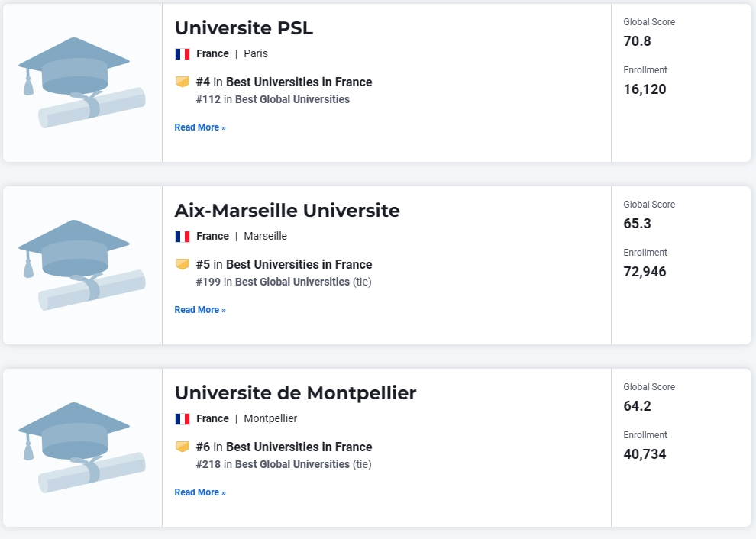Screen dimensions: 756x539
Task: Click the French flag icon next to Paris
Action: (x=183, y=54)
